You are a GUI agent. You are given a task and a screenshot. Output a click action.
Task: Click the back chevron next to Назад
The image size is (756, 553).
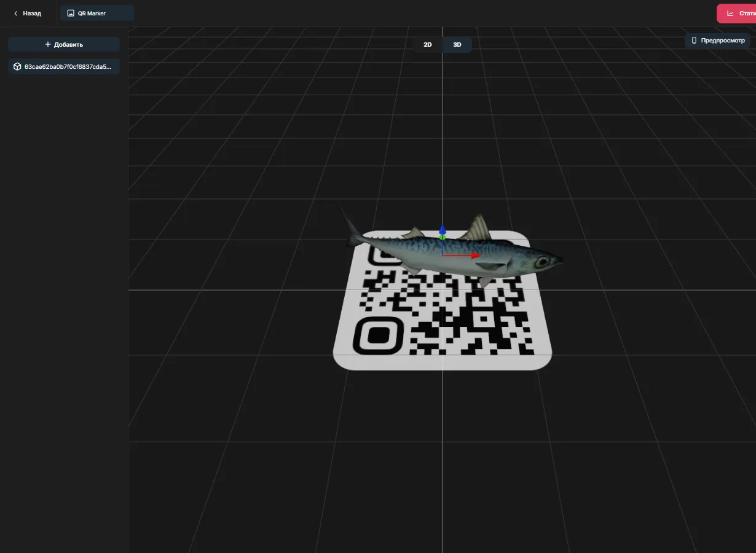point(16,13)
